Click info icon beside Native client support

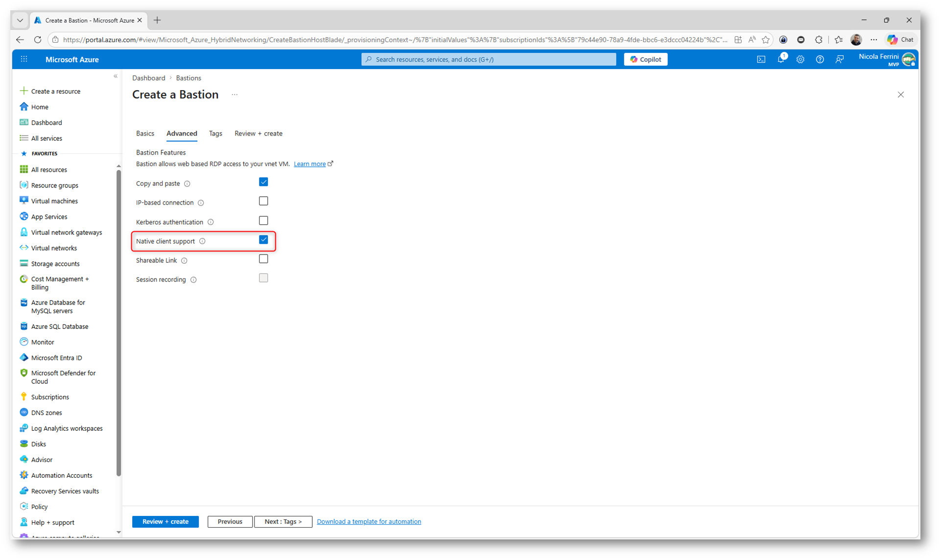coord(202,241)
